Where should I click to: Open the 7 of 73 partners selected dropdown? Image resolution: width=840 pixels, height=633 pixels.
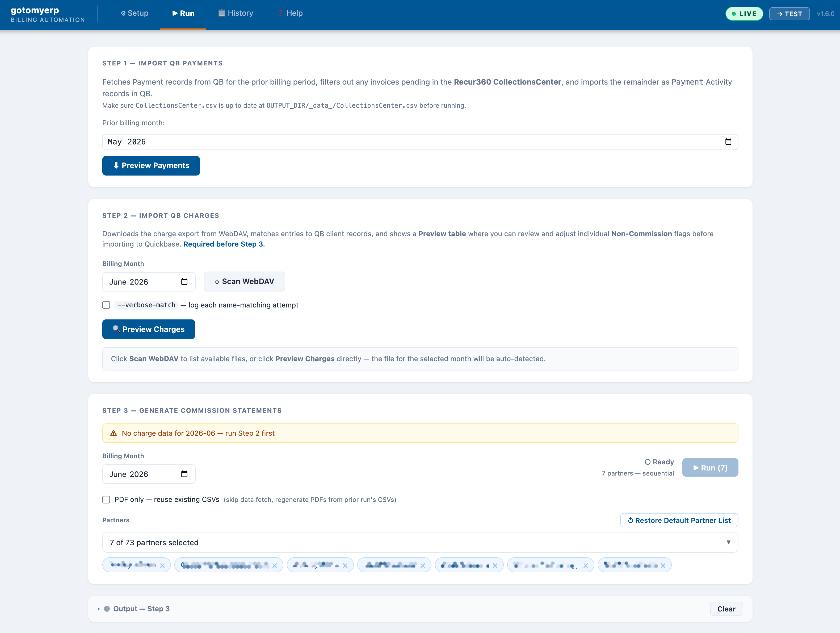pos(420,542)
